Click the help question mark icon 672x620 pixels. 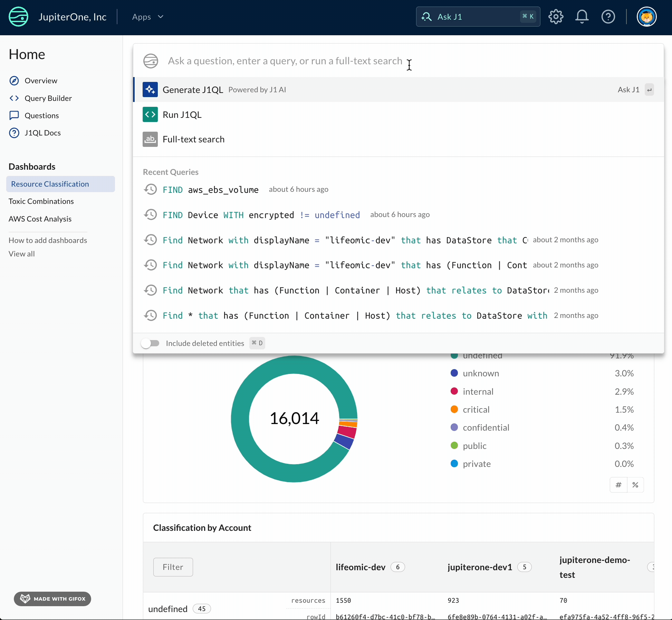point(608,17)
